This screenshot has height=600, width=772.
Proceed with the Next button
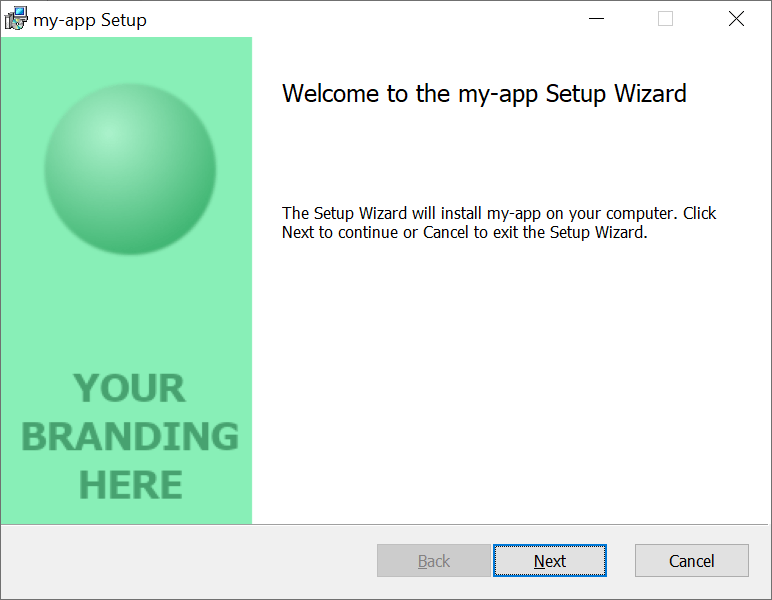(549, 561)
